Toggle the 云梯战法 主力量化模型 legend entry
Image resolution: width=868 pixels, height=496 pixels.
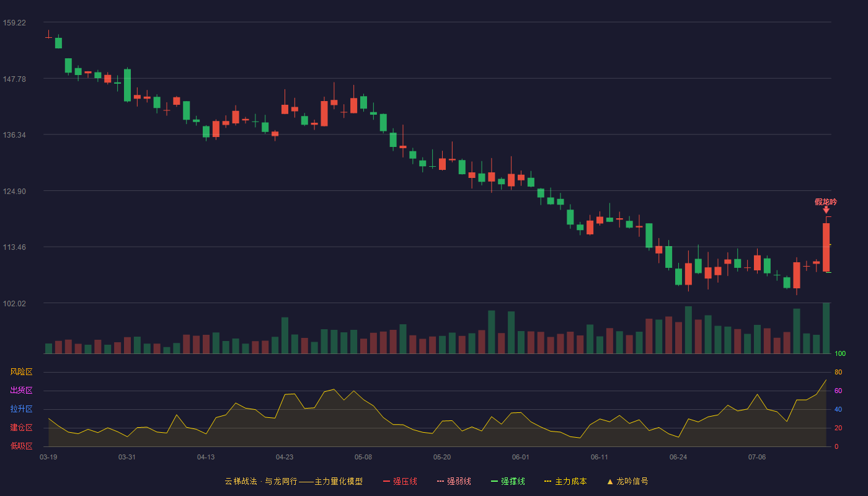[294, 481]
